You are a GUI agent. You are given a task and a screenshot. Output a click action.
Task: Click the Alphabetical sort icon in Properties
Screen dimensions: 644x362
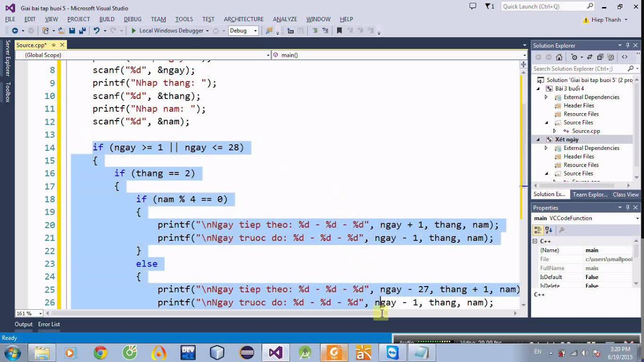pos(548,230)
